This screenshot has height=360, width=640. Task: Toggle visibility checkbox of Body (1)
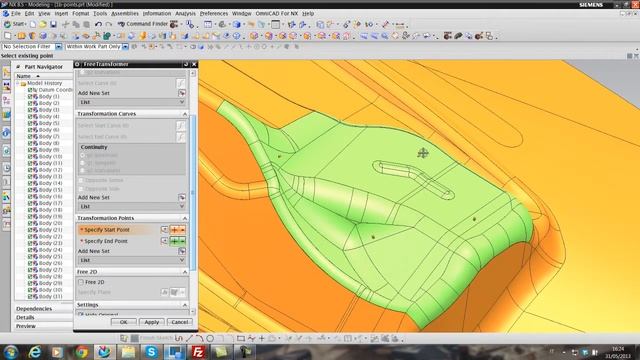click(x=30, y=97)
